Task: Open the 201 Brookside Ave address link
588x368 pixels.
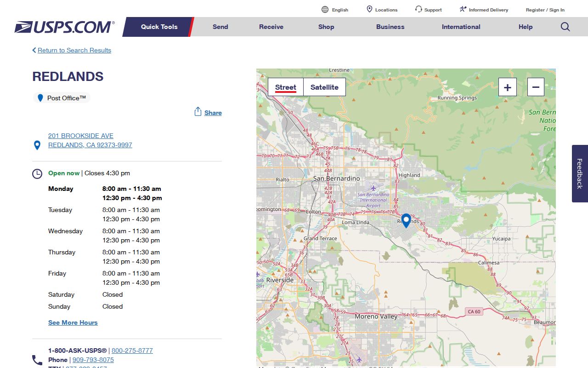Action: (90, 140)
